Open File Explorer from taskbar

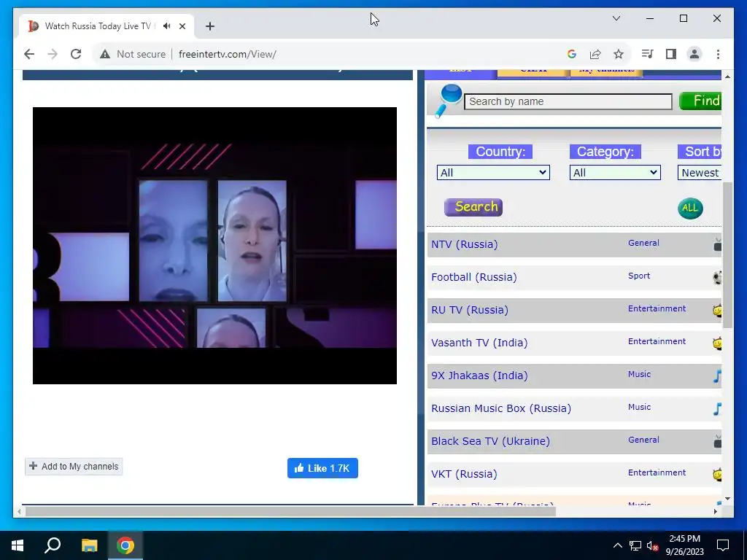point(89,545)
